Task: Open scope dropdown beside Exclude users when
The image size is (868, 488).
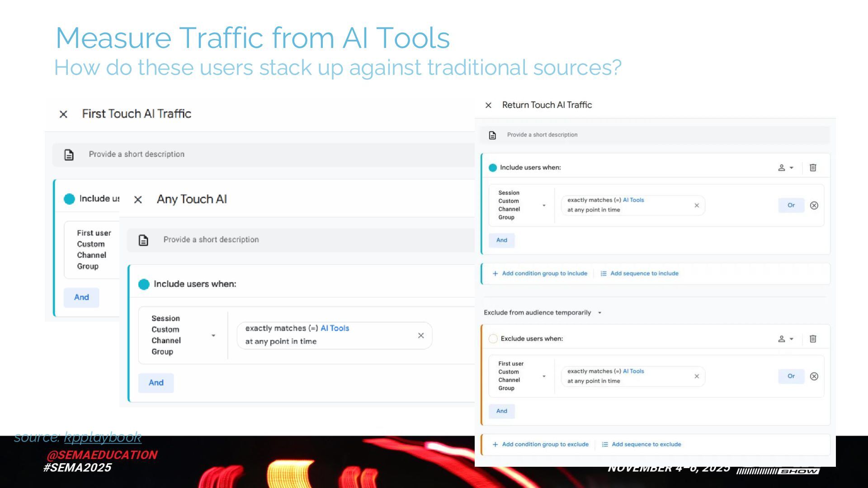Action: coord(785,339)
